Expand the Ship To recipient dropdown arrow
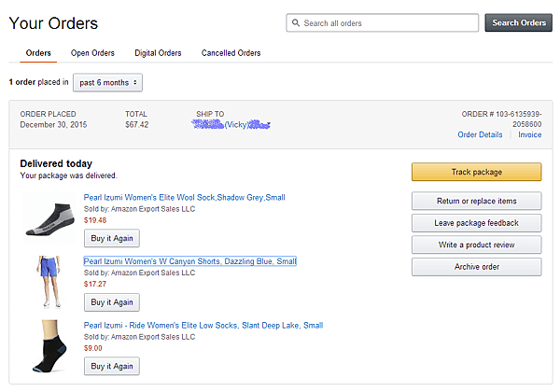560x392 pixels. 269,124
